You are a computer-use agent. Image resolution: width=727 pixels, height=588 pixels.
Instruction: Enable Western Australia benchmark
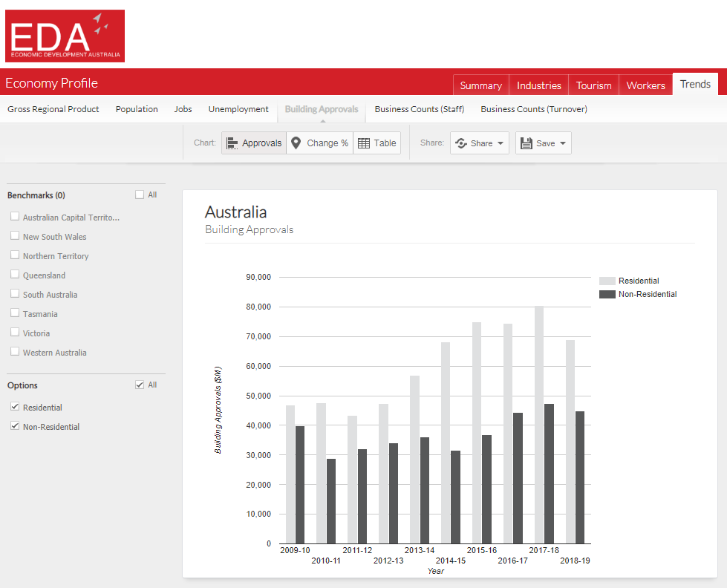point(15,351)
